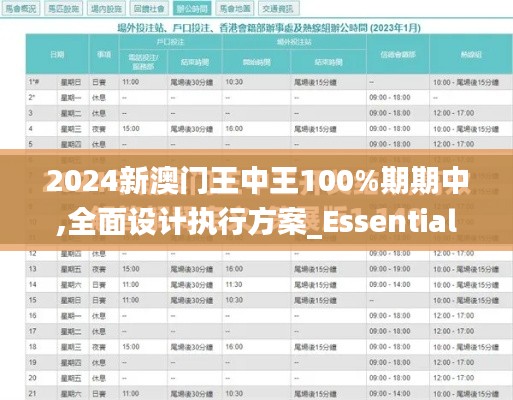Open the 馬會概況 tab
This screenshot has height=400, width=513.
21,9
